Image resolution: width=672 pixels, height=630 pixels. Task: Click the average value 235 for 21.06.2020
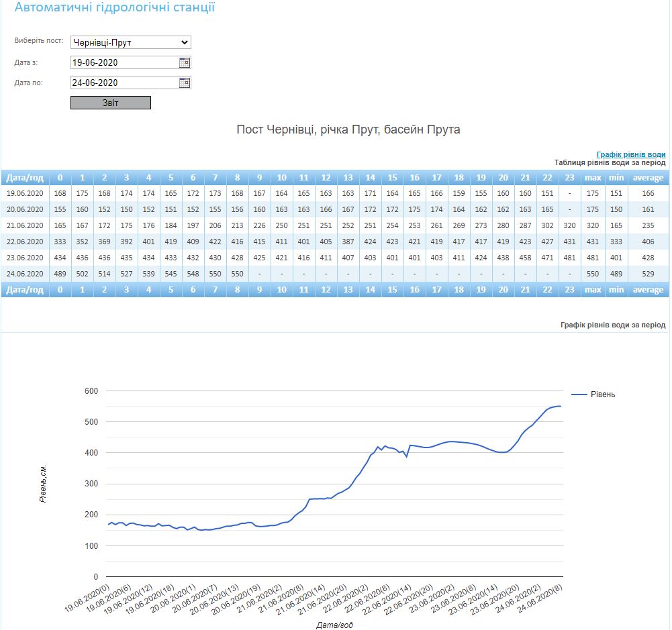(648, 225)
